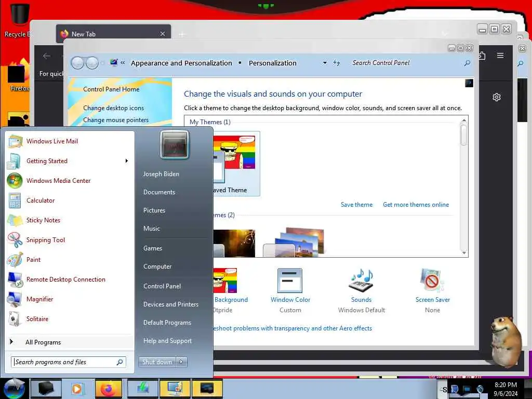532x399 pixels.
Task: Close the New Tab Firefox tab
Action: 163,34
